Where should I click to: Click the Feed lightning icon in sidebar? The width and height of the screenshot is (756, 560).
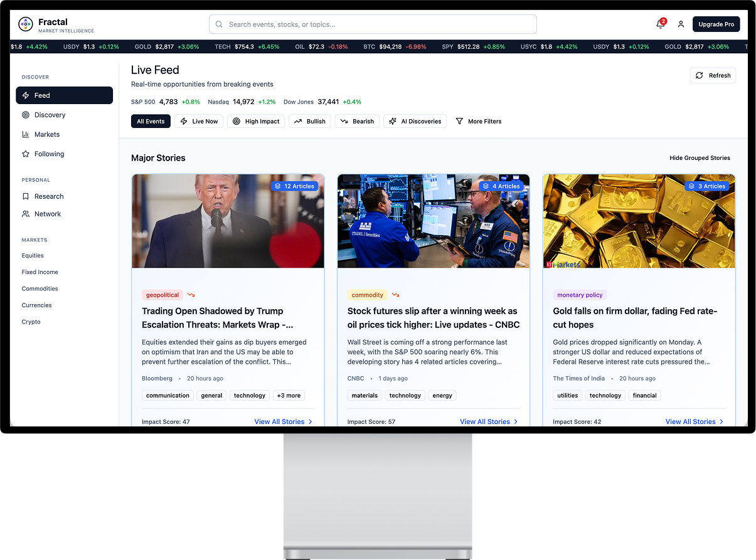tap(26, 95)
